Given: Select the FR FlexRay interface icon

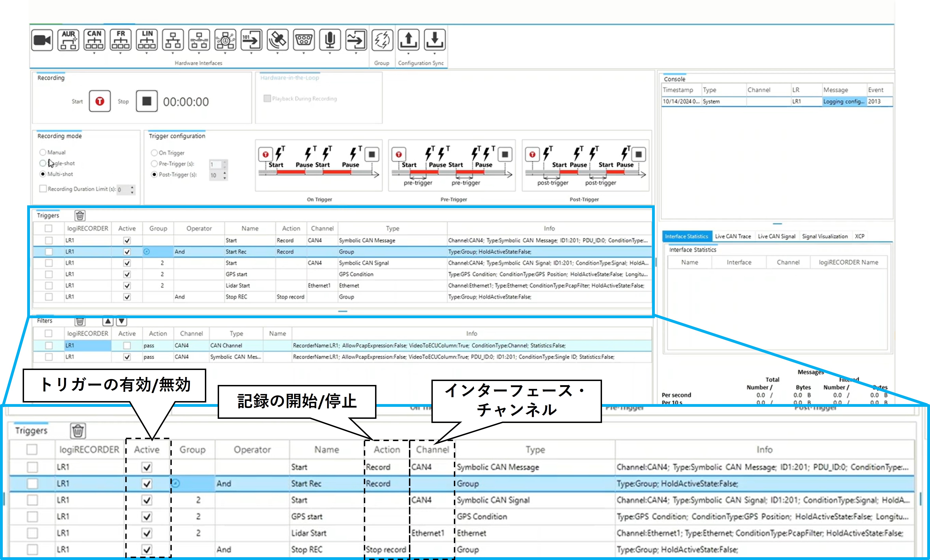Looking at the screenshot, I should click(x=120, y=40).
